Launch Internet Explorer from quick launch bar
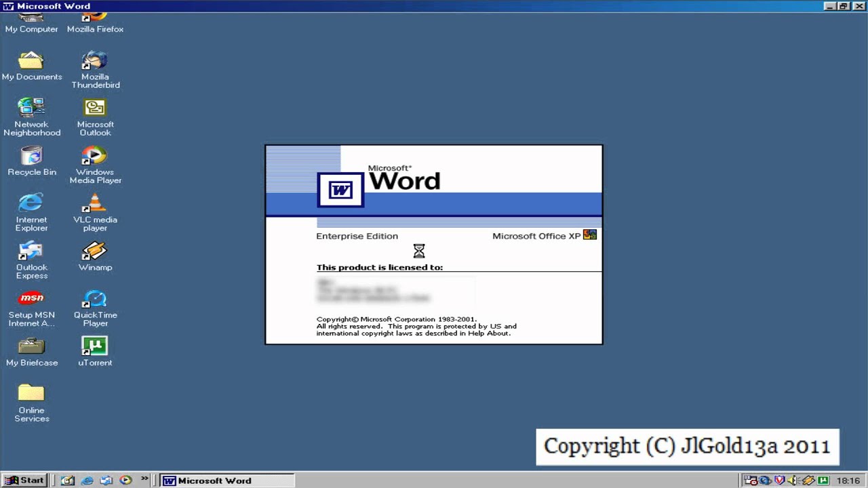The width and height of the screenshot is (868, 488). (87, 481)
